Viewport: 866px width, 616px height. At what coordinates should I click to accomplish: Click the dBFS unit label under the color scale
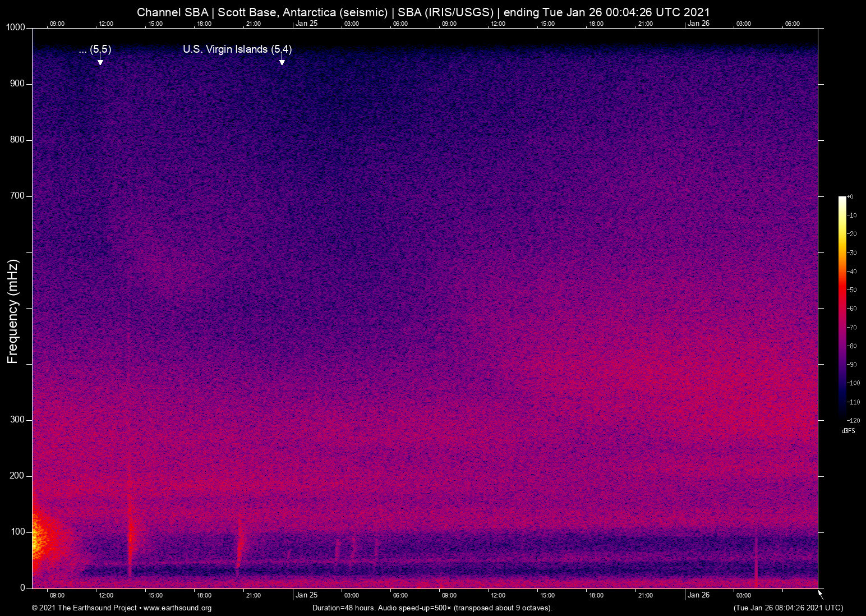point(848,431)
